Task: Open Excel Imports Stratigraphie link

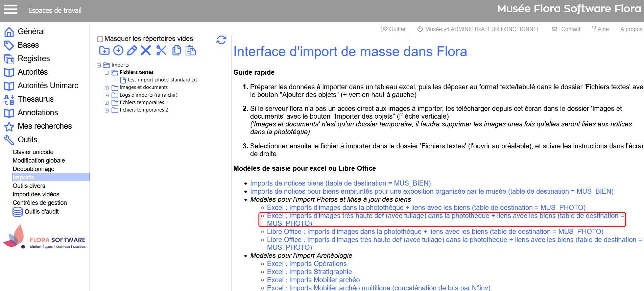Action: point(309,272)
